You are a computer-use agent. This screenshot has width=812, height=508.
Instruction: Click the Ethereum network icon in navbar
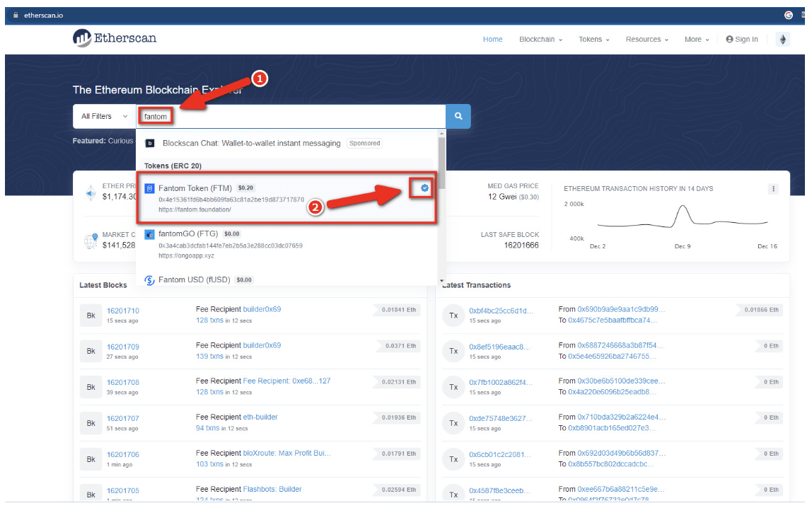tap(782, 40)
